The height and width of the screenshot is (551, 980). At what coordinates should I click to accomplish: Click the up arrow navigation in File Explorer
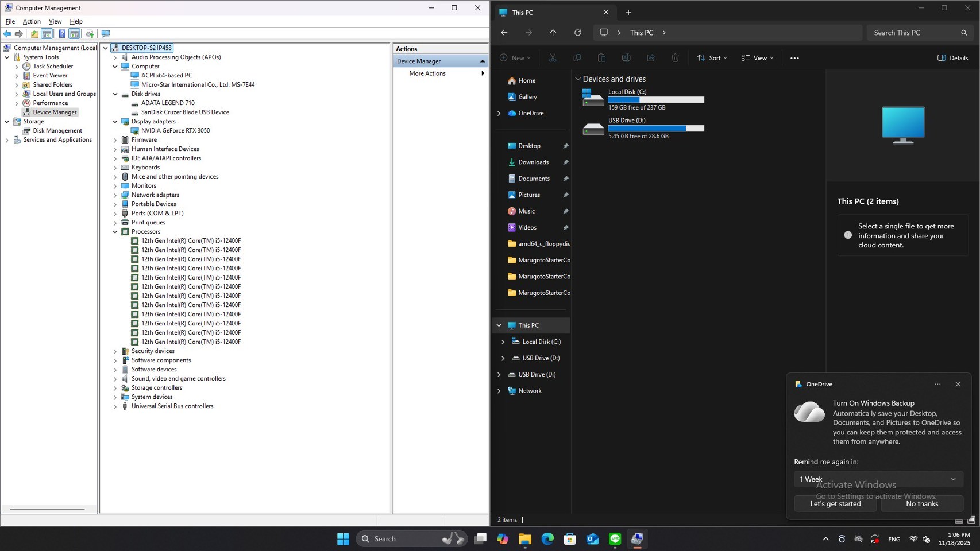pos(553,33)
